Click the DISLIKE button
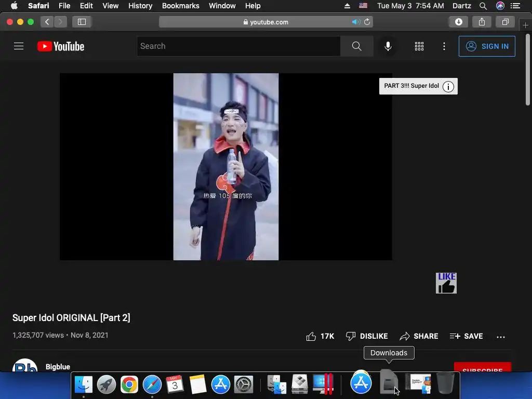532x399 pixels. coord(366,336)
